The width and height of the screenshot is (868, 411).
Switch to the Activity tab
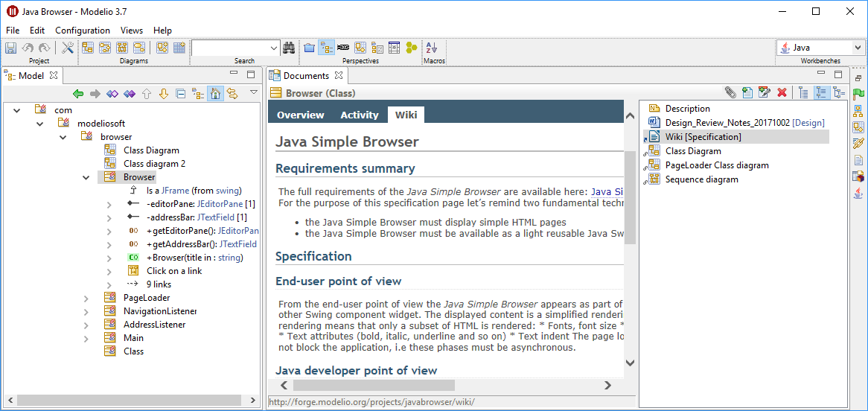coord(360,115)
